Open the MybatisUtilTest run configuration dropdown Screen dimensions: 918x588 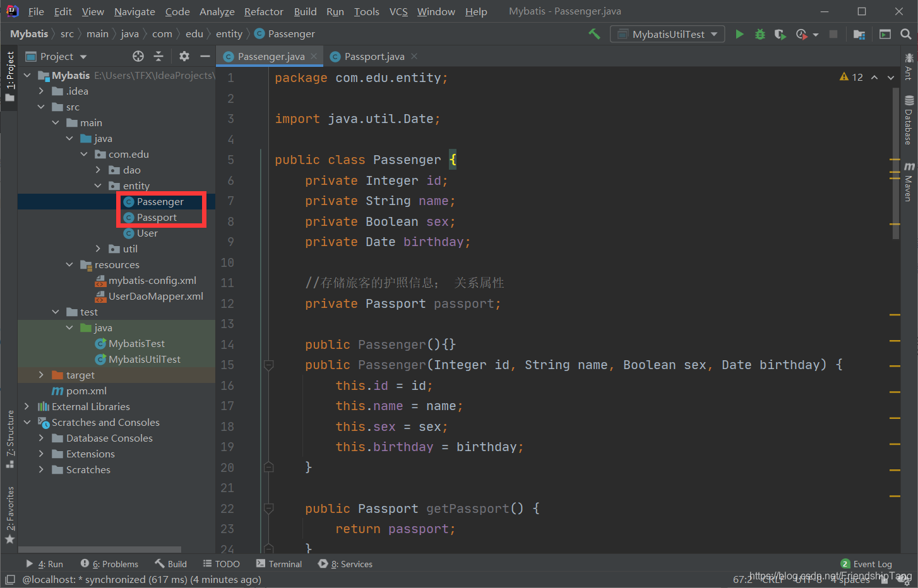coord(667,34)
